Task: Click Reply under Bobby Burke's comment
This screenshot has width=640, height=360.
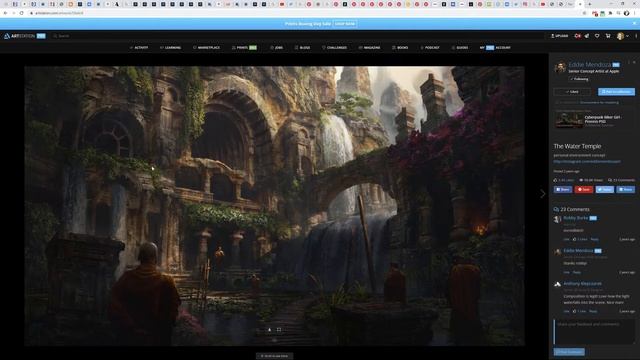Action: (594, 239)
